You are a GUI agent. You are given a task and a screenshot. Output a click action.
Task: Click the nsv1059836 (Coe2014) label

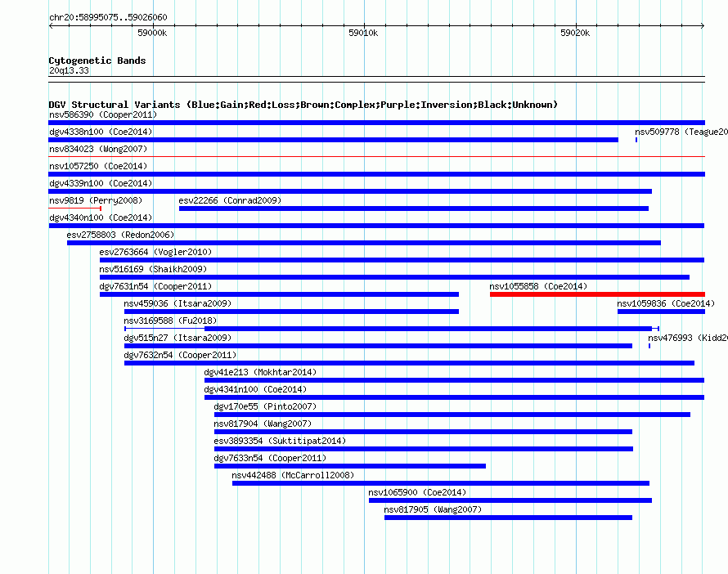pyautogui.click(x=666, y=303)
